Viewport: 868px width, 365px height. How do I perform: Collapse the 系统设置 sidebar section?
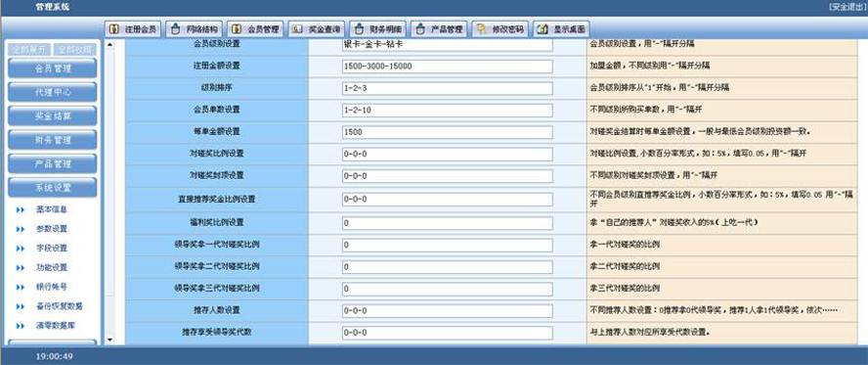point(52,187)
